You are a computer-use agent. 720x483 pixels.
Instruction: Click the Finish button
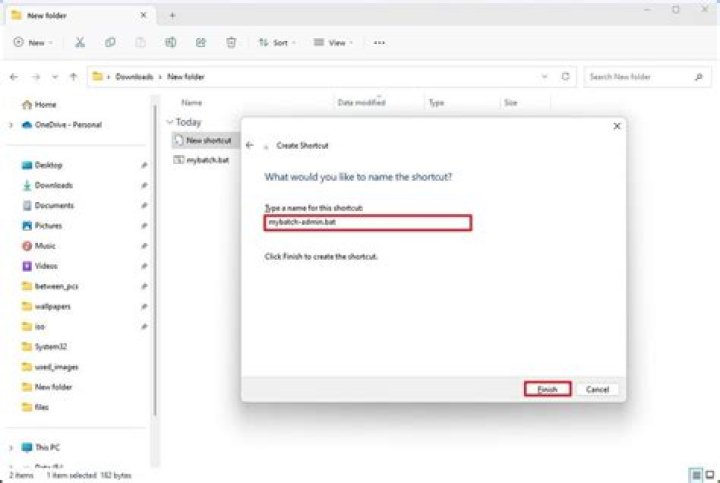tap(547, 389)
